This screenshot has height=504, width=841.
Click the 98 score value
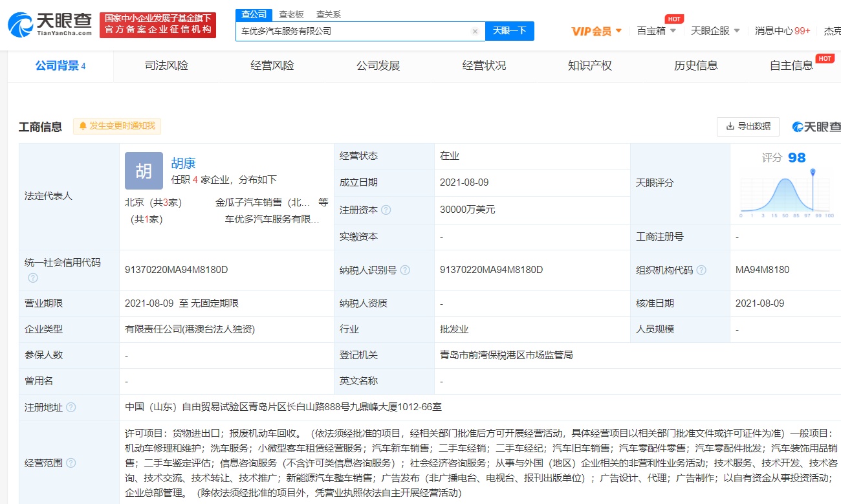(x=797, y=158)
